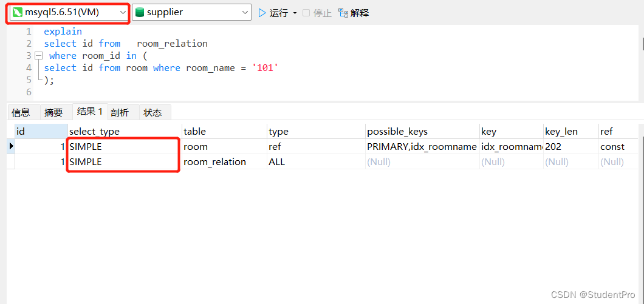Click the key_len value 202
Image resolution: width=644 pixels, height=304 pixels.
(570, 146)
